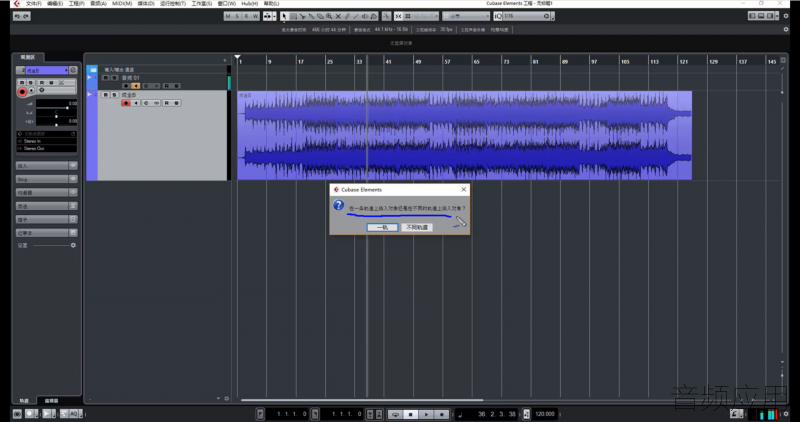Click the right locator icon in transport

pos(315,414)
